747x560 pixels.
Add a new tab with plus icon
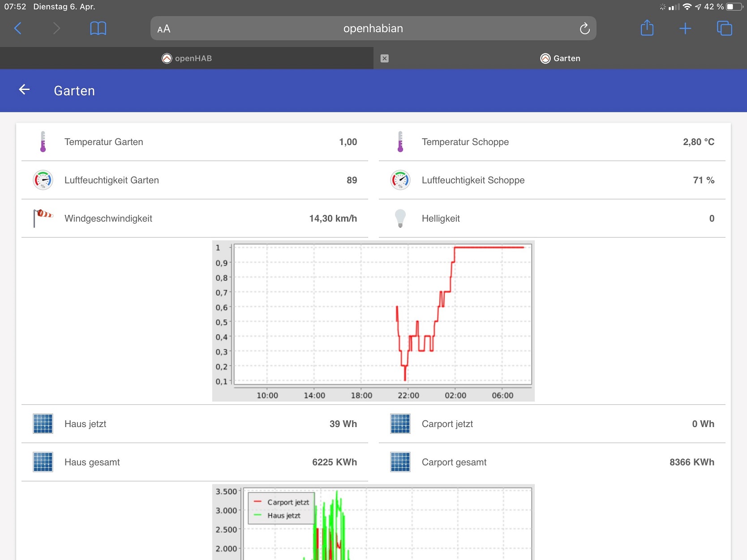685,29
